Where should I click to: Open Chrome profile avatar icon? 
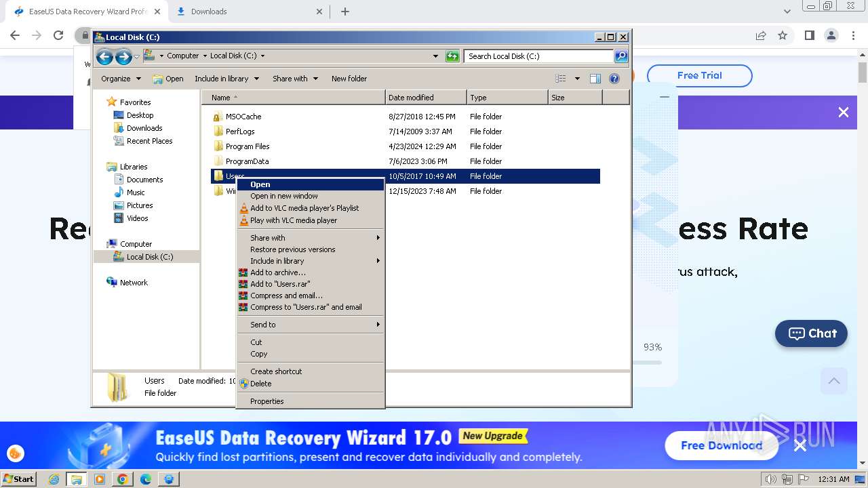831,35
